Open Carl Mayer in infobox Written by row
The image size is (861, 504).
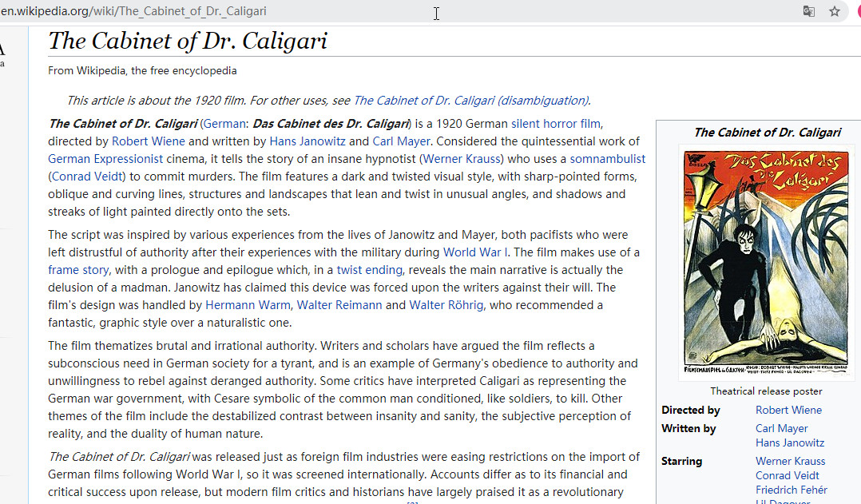(x=781, y=428)
